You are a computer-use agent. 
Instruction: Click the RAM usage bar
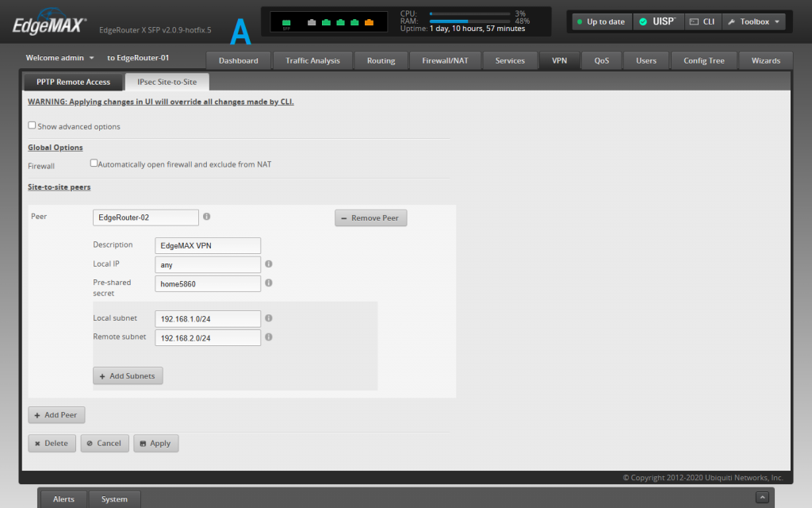[x=470, y=21]
